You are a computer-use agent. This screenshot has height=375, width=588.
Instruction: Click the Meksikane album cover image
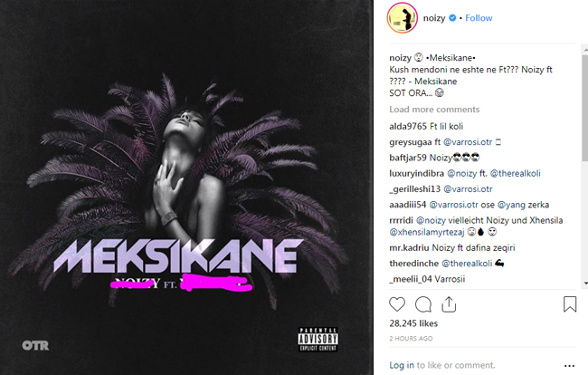click(186, 187)
